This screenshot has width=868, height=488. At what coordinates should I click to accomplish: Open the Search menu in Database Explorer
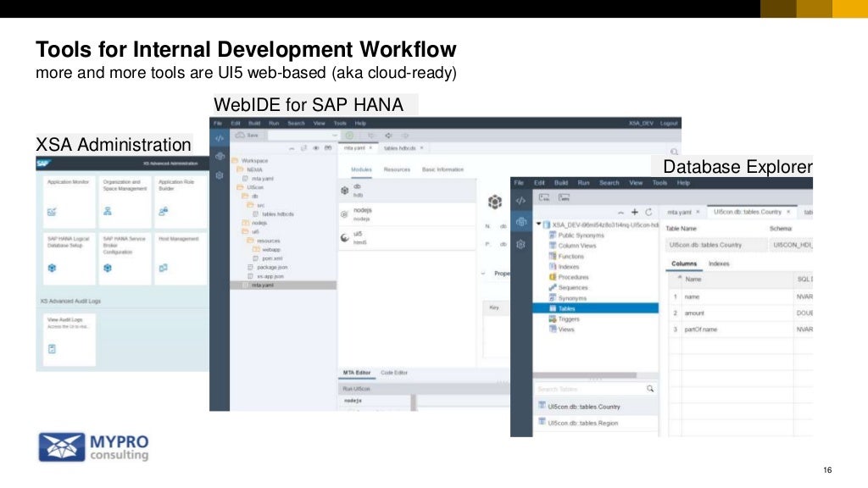point(609,183)
